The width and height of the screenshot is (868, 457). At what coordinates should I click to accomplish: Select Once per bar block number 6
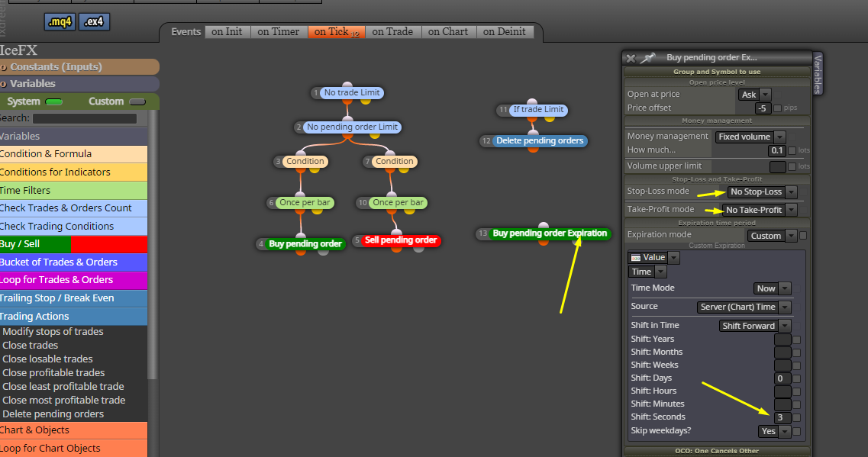pos(305,202)
